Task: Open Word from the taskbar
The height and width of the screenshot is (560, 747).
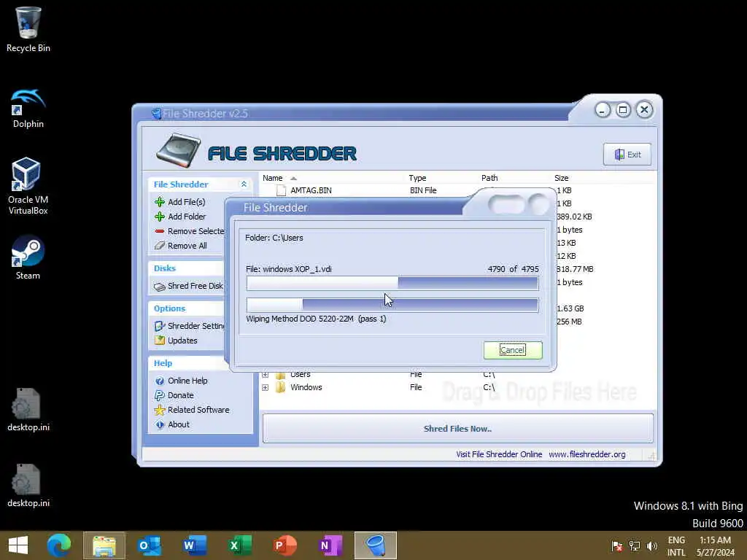Action: click(194, 545)
